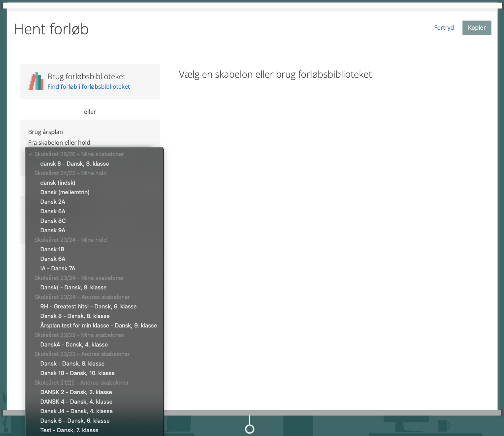This screenshot has width=504, height=436.
Task: Choose dansk (indsk) from dropdown list
Action: pos(58,183)
